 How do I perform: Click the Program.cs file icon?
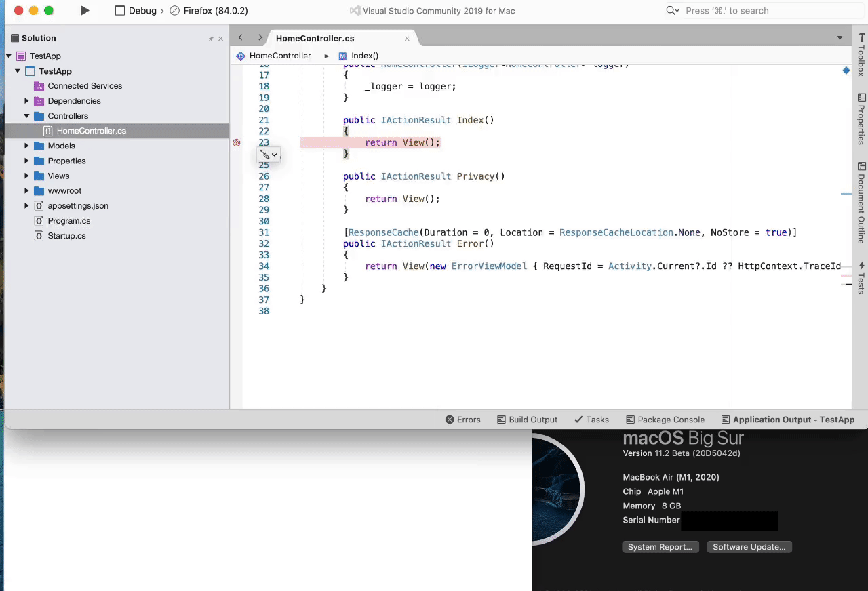39,221
